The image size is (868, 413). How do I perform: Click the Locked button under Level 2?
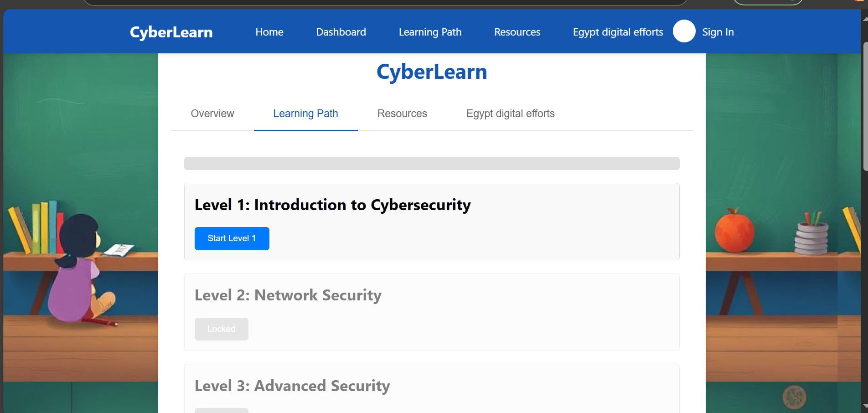click(x=221, y=329)
